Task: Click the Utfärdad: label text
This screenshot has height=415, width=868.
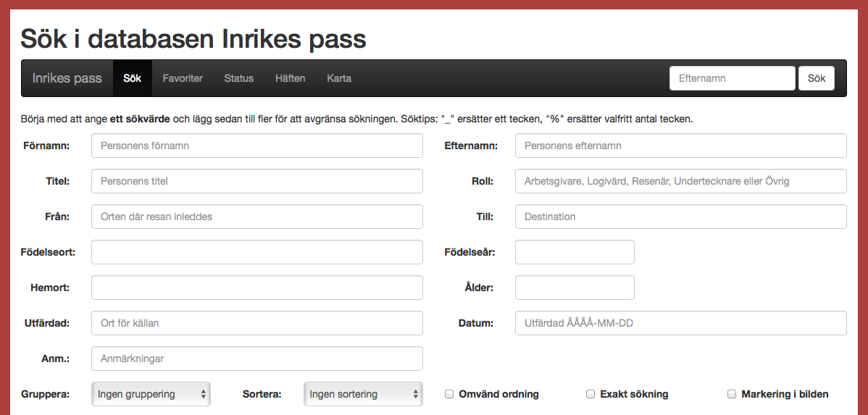Action: click(x=47, y=322)
